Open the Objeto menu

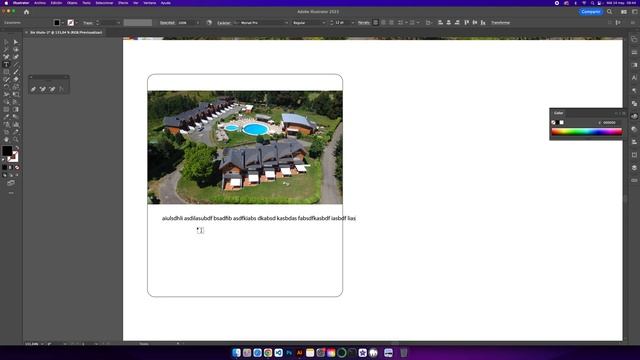coord(72,3)
